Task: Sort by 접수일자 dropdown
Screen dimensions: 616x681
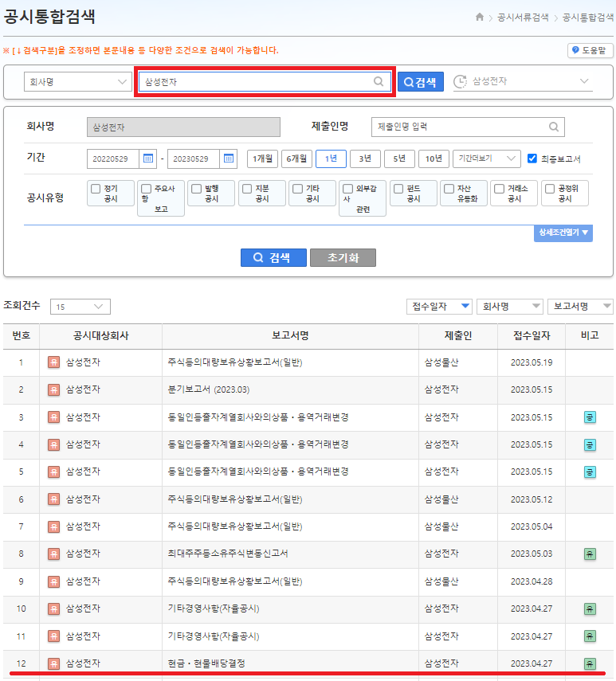Action: 439,306
